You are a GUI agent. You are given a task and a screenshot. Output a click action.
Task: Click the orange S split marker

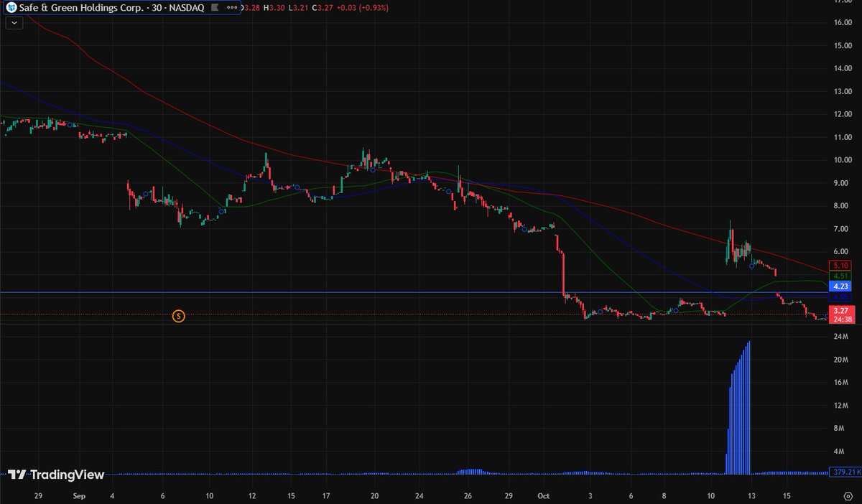point(179,315)
